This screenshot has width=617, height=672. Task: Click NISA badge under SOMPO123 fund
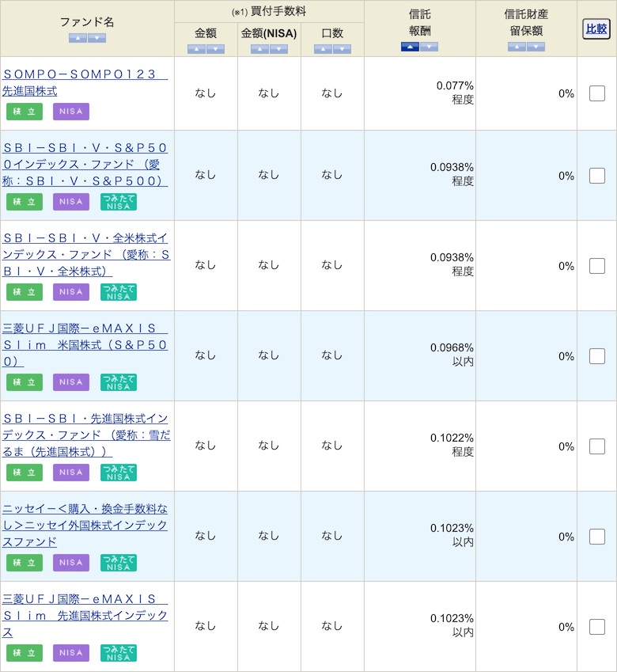[71, 112]
